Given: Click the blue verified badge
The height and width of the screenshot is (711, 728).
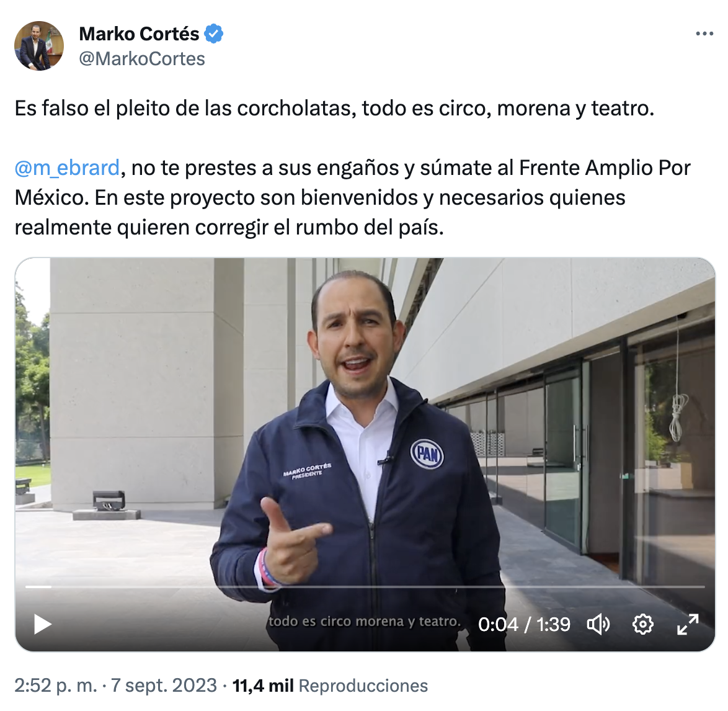Looking at the screenshot, I should (x=214, y=34).
